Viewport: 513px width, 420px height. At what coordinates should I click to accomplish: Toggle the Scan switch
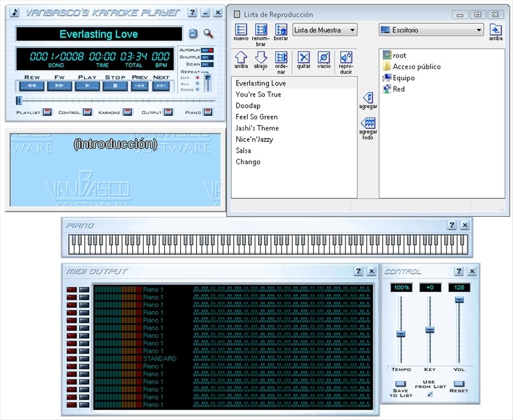pyautogui.click(x=207, y=65)
